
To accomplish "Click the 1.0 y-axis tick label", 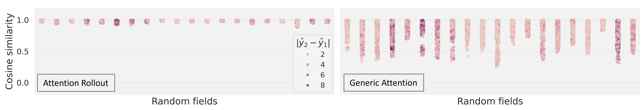I will [x=23, y=20].
